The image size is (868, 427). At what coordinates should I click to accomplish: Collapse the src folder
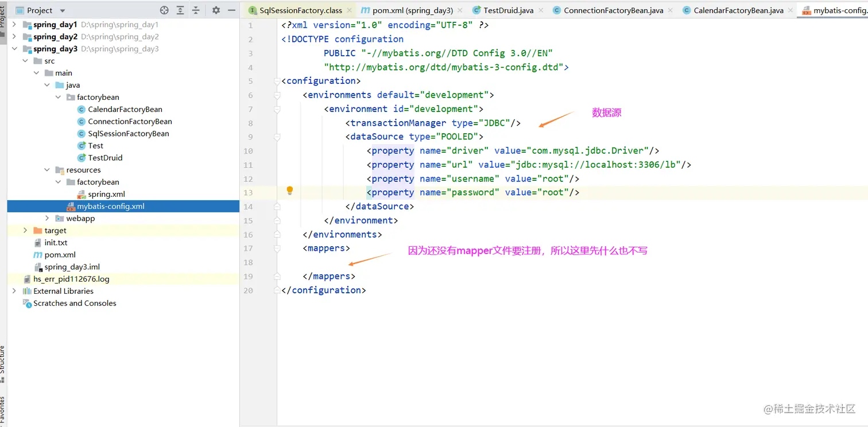click(25, 61)
